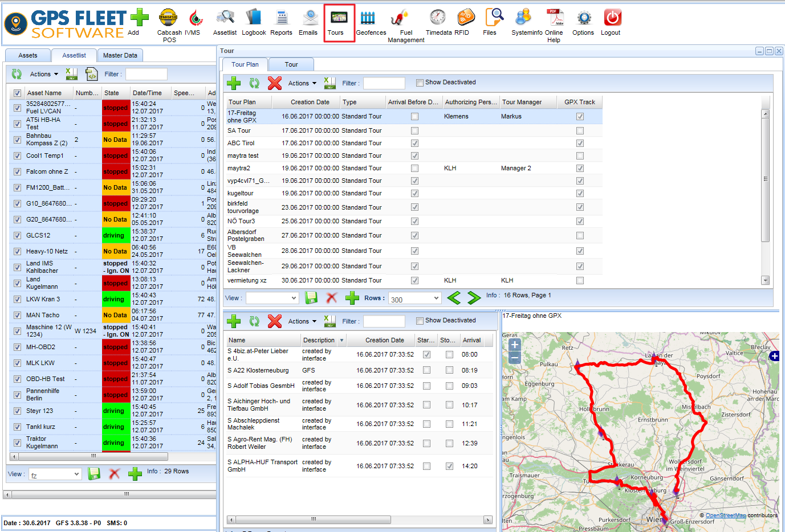785x532 pixels.
Task: Open the Geofences module
Action: click(371, 20)
